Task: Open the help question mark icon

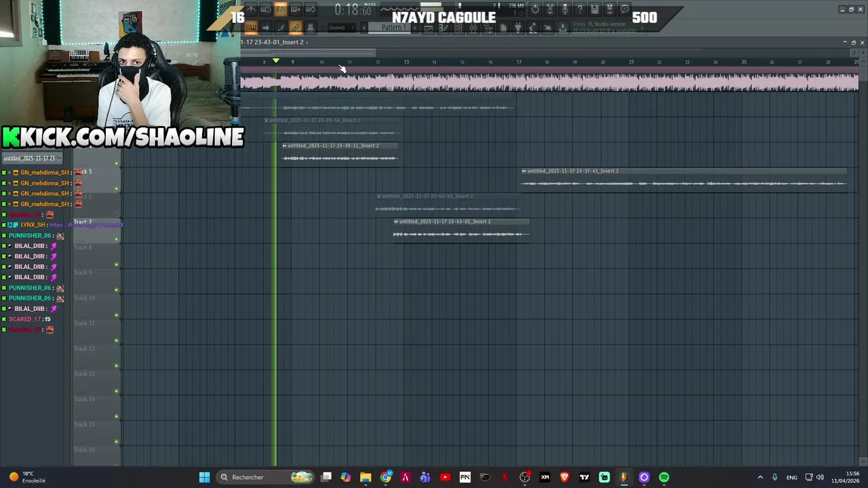Action: [x=580, y=9]
